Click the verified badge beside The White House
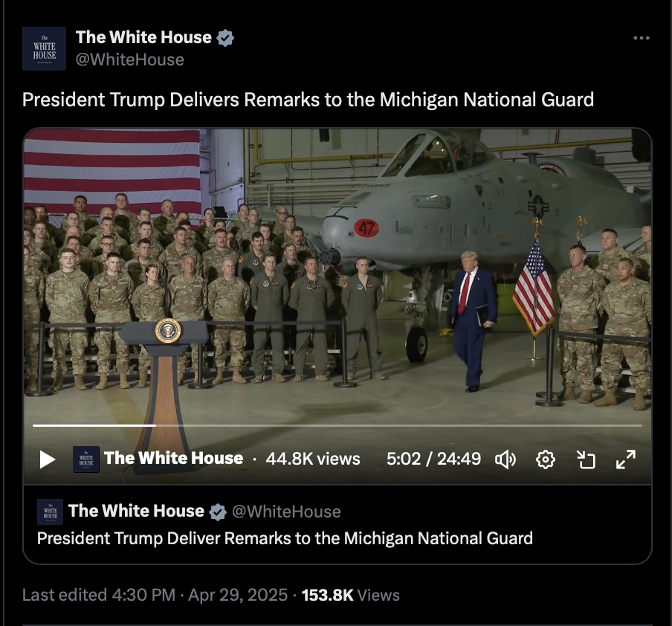This screenshot has height=626, width=672. pos(225,38)
